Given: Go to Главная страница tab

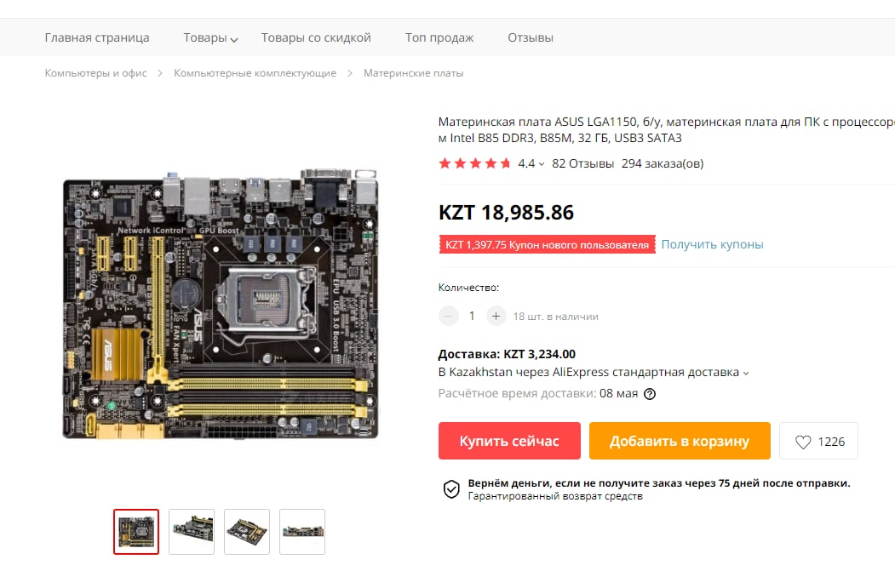Looking at the screenshot, I should pos(97,37).
